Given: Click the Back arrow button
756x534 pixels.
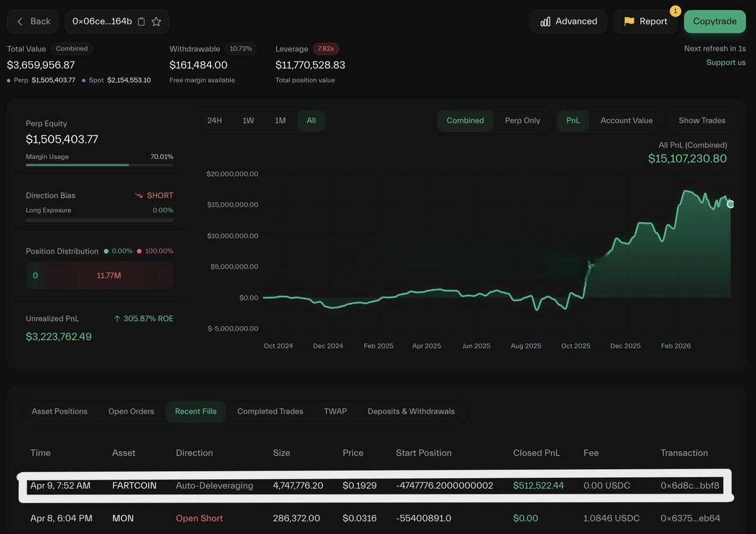Looking at the screenshot, I should click(x=32, y=21).
